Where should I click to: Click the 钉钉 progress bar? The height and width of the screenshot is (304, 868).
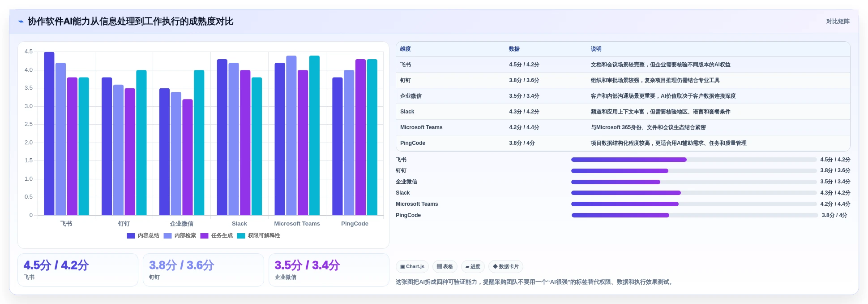point(694,171)
